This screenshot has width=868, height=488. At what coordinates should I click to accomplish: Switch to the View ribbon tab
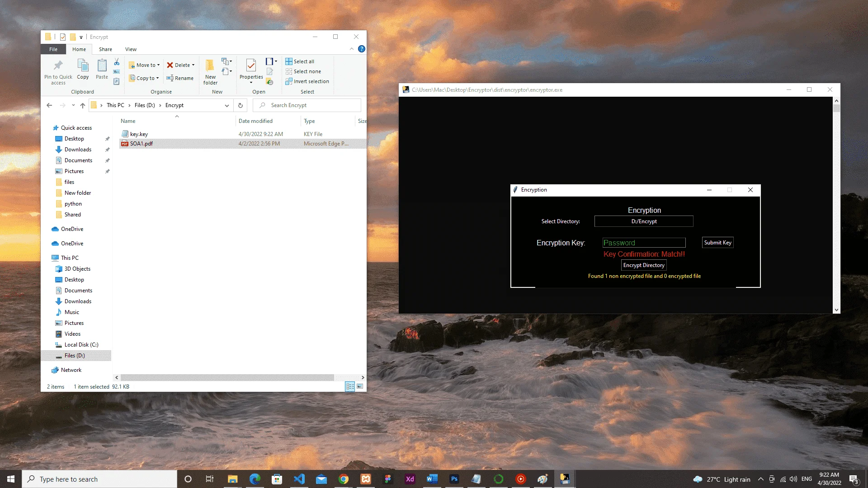tap(131, 49)
